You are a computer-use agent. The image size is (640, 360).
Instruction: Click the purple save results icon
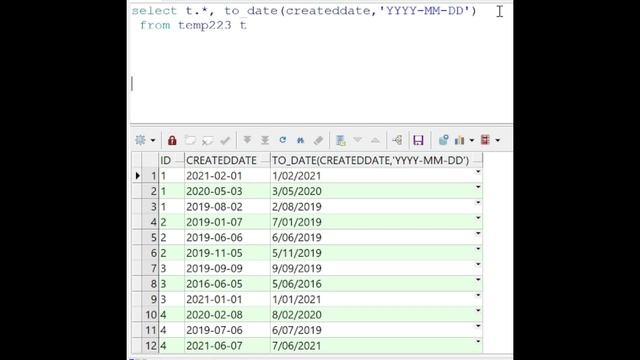point(418,140)
